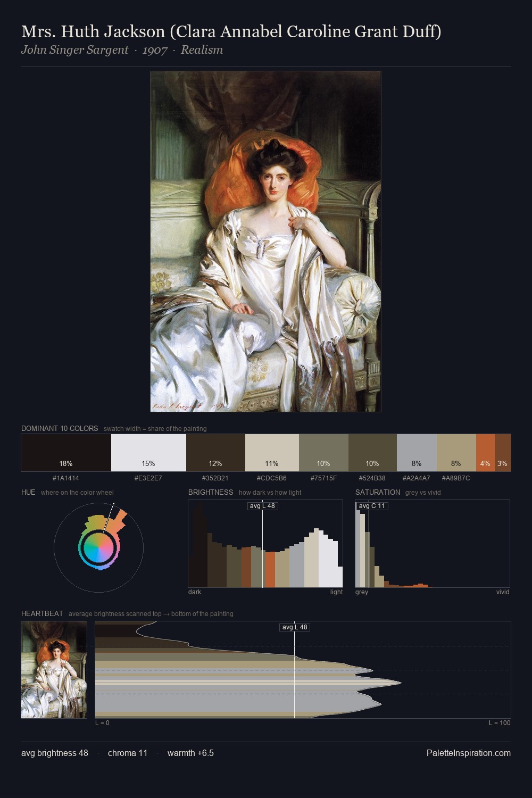Select the 3% rust brown swatch
Screen dimensions: 532x798
[503, 453]
